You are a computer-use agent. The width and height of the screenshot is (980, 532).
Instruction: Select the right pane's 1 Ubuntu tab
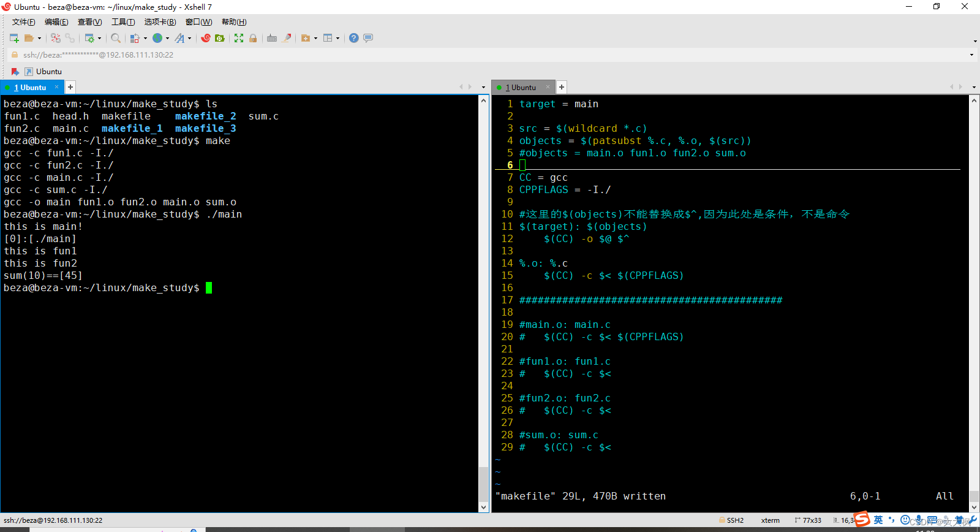[x=524, y=88]
